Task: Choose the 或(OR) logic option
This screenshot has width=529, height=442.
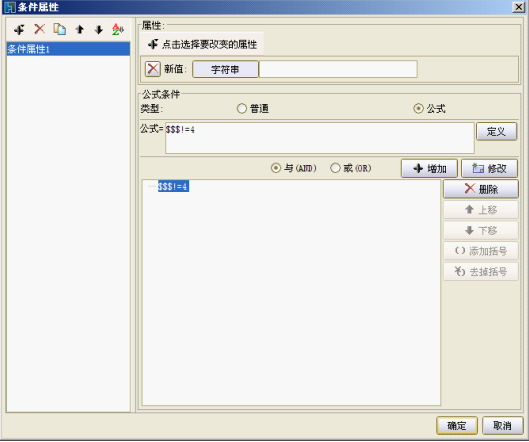Action: 335,168
